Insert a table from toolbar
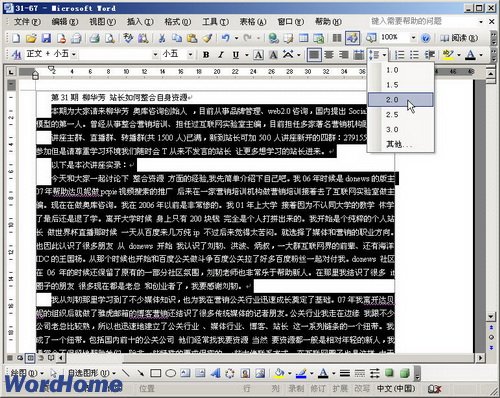Screen dimensions: 500x398 click(303, 38)
